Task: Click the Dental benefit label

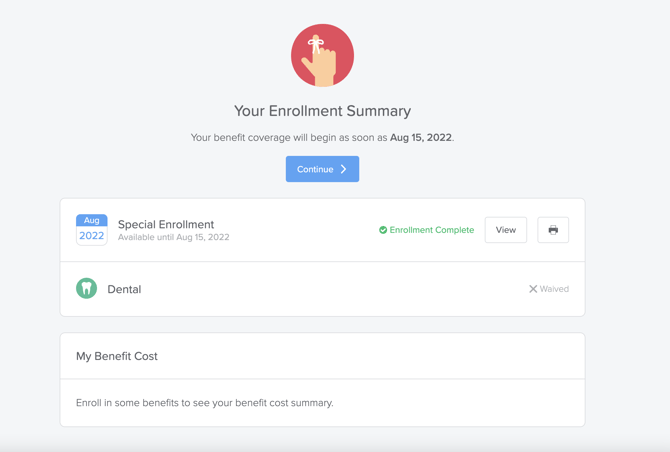Action: coord(124,289)
